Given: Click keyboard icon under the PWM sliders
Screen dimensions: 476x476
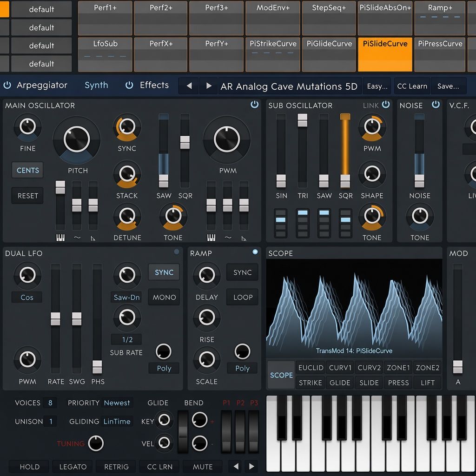Looking at the screenshot, I should [212, 238].
